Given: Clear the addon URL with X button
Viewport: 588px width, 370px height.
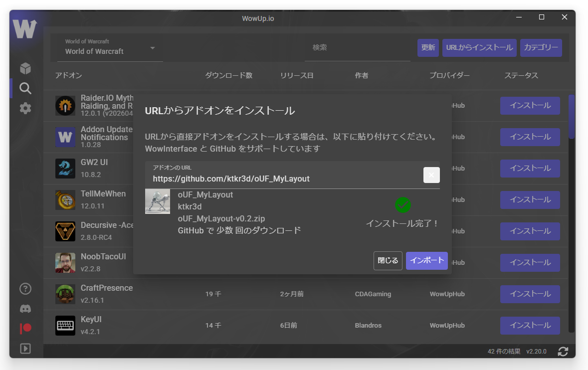Looking at the screenshot, I should [431, 175].
